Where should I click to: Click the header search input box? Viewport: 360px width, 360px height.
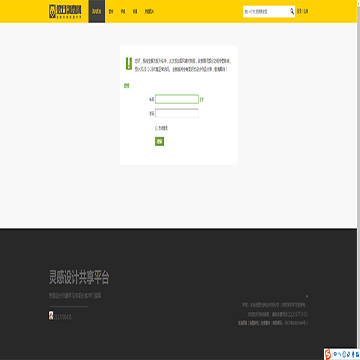pos(266,11)
